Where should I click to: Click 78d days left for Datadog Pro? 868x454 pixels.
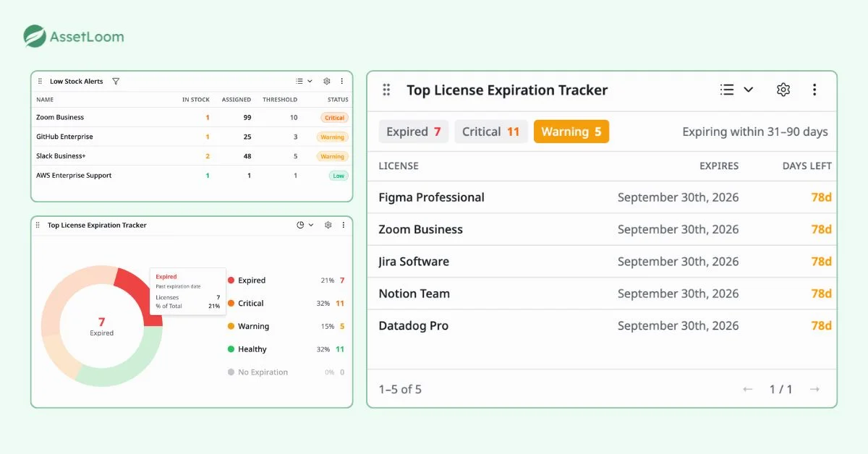(x=821, y=325)
